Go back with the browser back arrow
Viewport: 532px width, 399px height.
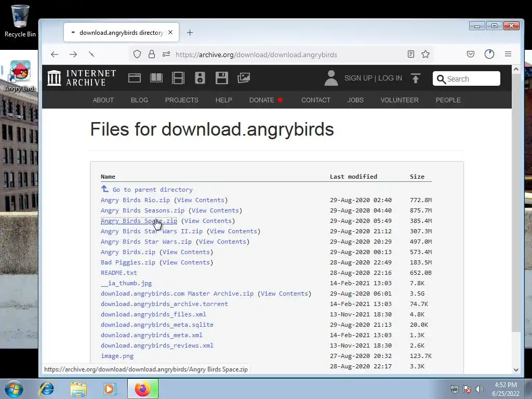tap(55, 54)
